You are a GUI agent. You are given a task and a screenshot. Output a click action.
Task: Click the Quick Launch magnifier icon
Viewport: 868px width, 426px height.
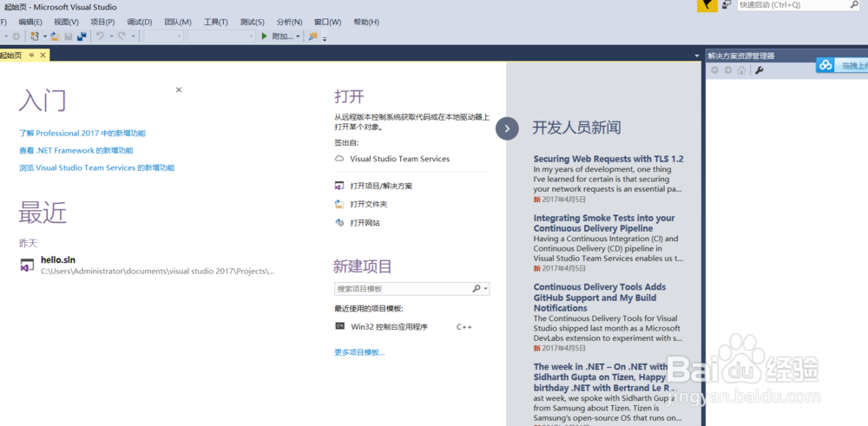(853, 4)
